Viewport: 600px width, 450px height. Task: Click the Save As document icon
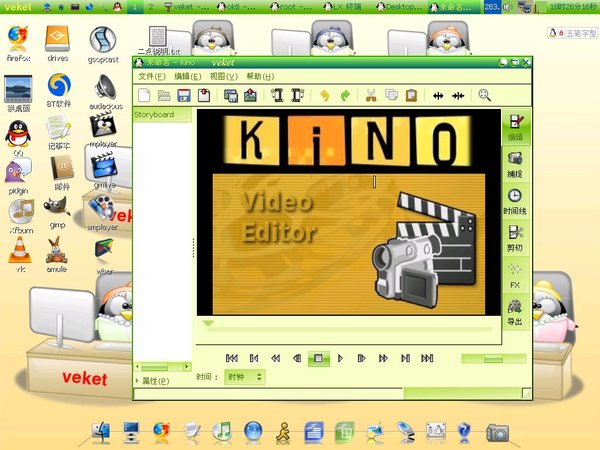click(x=204, y=95)
